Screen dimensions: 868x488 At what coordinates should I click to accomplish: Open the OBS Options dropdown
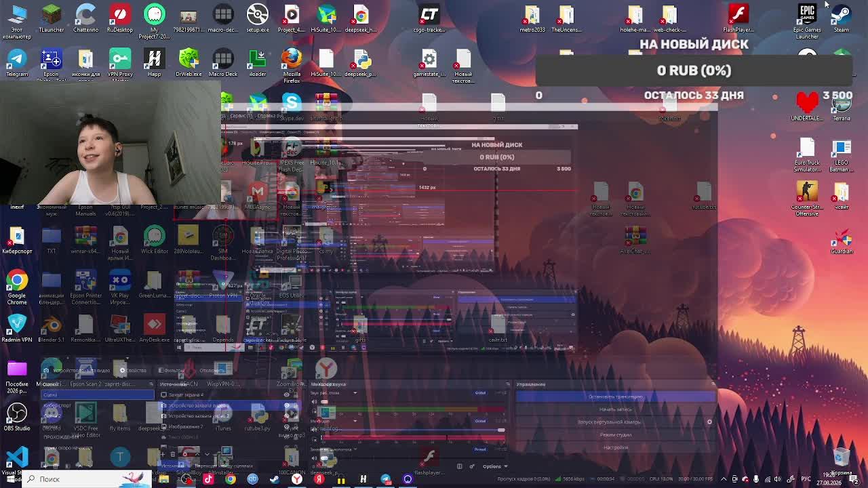[x=494, y=466]
